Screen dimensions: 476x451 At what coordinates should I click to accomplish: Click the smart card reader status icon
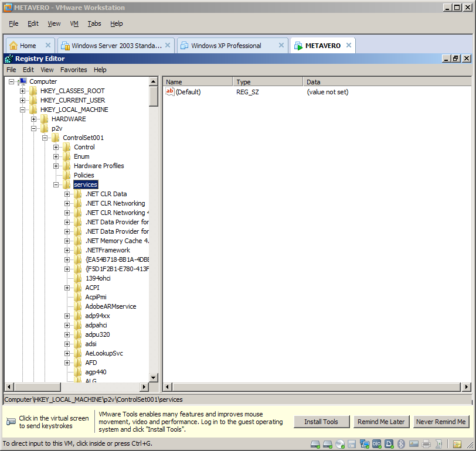coord(413,444)
